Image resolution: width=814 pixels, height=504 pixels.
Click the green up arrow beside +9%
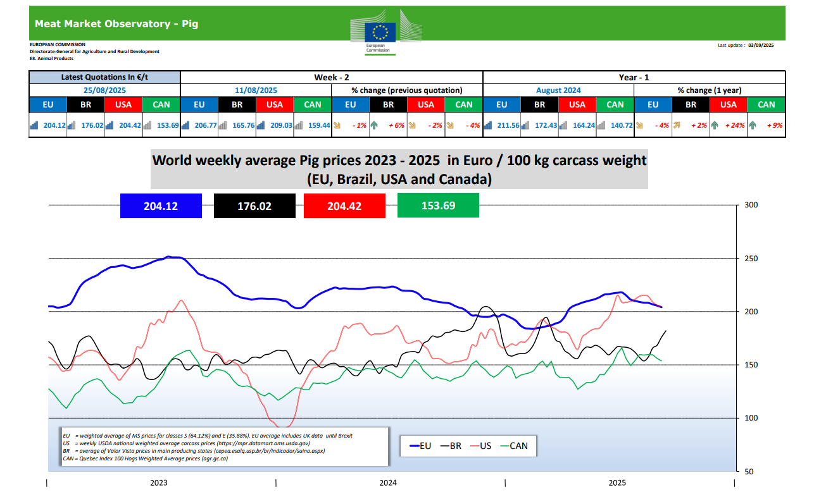click(753, 125)
